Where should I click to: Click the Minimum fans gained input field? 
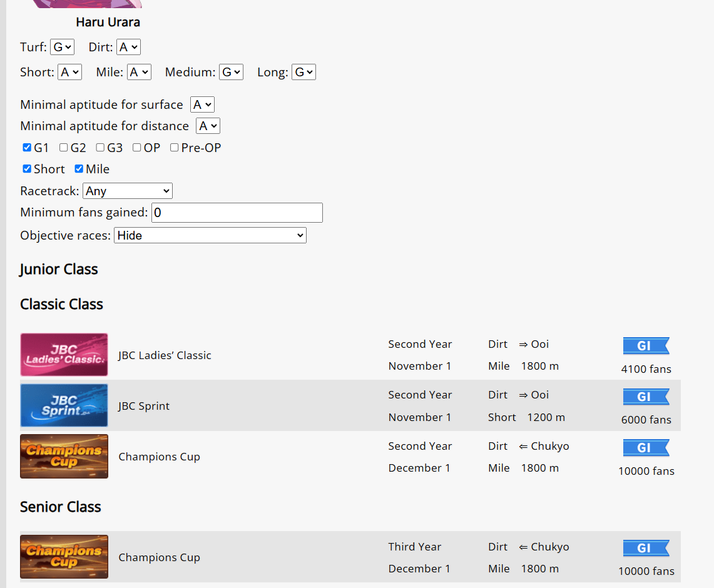point(237,213)
